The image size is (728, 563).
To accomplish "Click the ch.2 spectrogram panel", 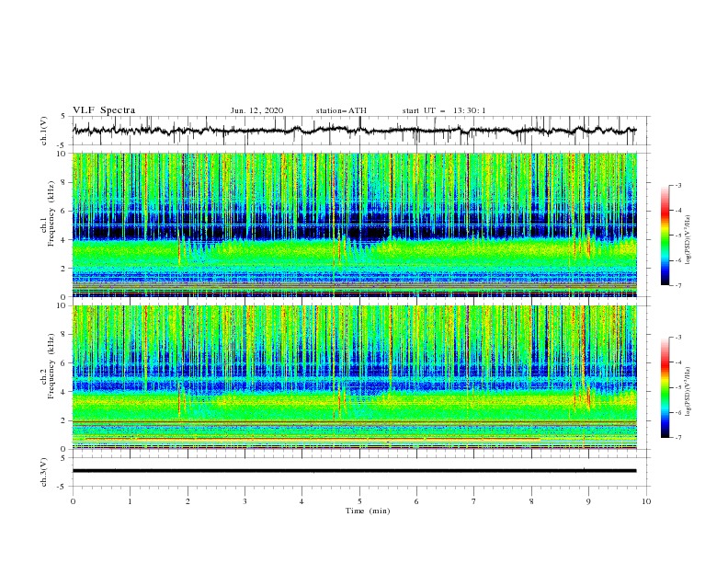I will (355, 377).
